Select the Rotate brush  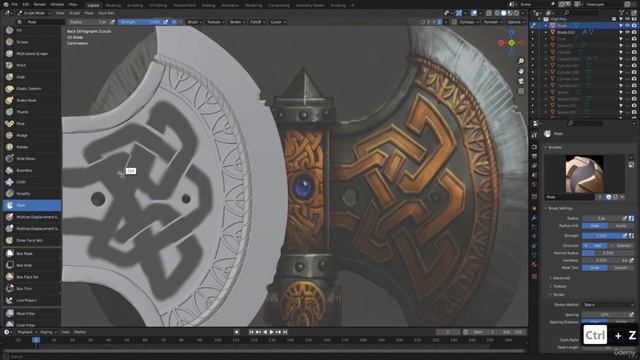click(32, 147)
